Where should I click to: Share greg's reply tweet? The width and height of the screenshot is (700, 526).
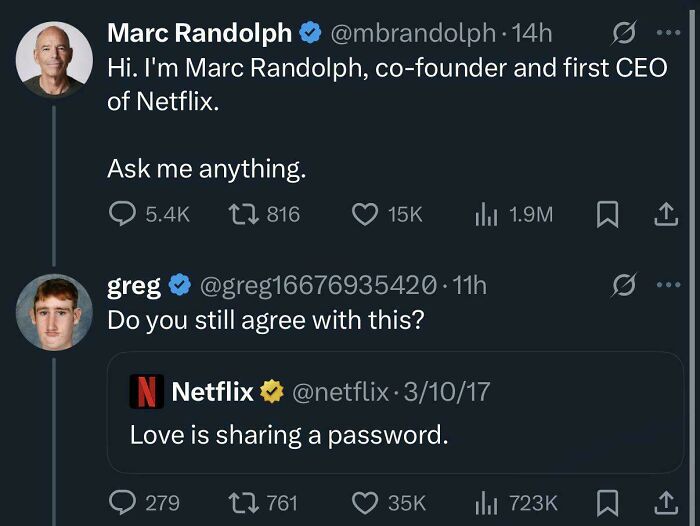coord(664,502)
